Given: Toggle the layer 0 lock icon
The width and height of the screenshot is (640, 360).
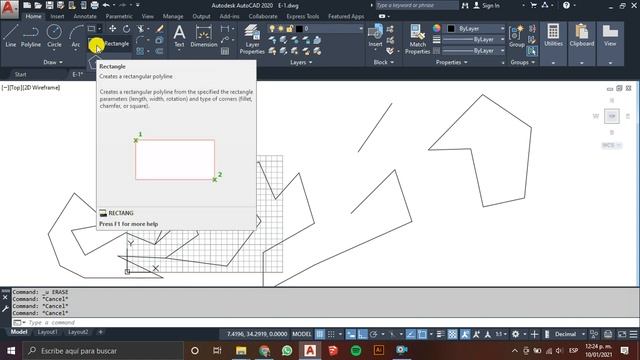Looking at the screenshot, I should tap(289, 29).
